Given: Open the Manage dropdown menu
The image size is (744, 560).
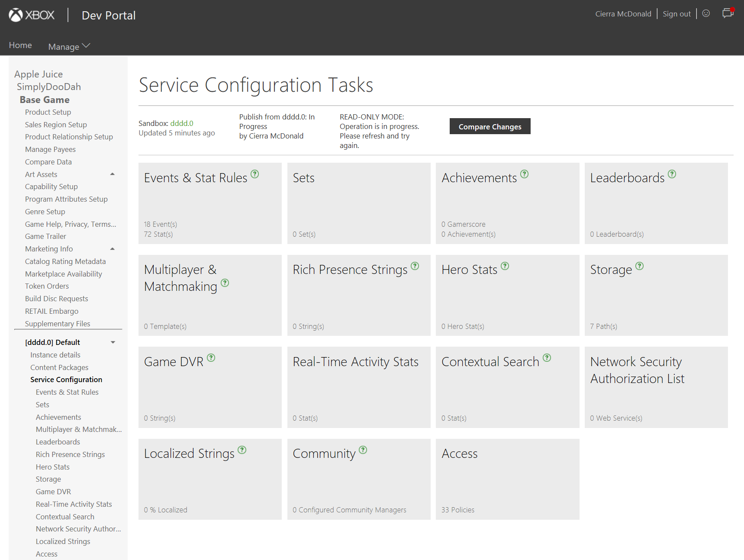Looking at the screenshot, I should pos(69,46).
